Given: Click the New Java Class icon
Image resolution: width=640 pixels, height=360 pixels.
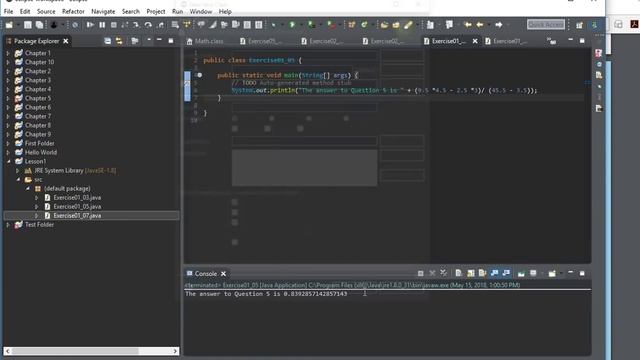Looking at the screenshot, I should (x=364, y=25).
